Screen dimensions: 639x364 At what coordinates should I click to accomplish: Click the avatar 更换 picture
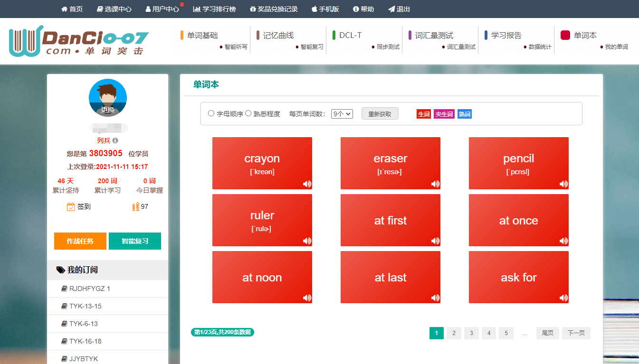[108, 98]
